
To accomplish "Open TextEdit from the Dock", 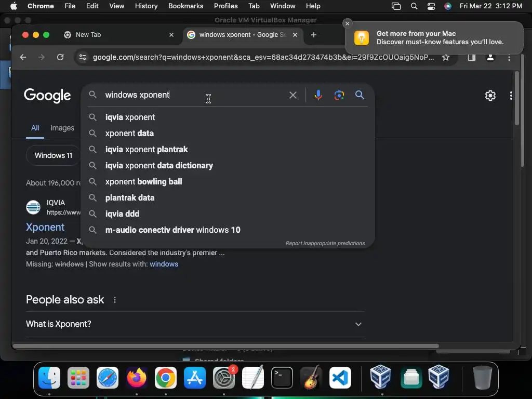I will [x=253, y=377].
